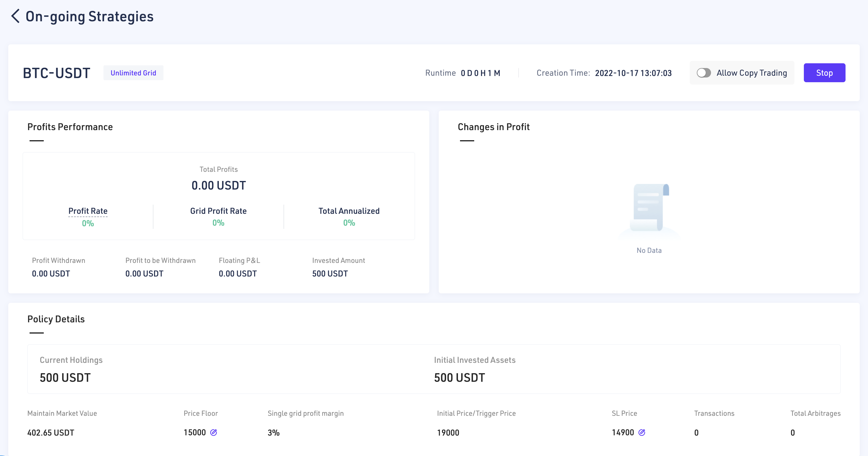
Task: Go back using the left arrow icon
Action: 15,16
